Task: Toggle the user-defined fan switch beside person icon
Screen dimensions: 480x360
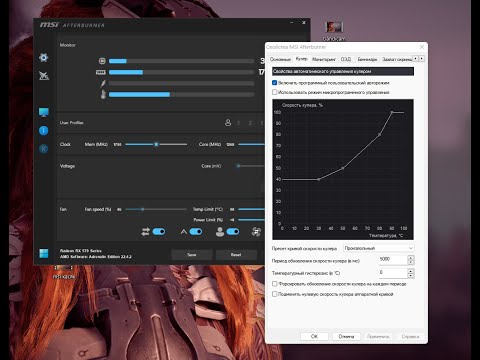Action: tap(233, 232)
